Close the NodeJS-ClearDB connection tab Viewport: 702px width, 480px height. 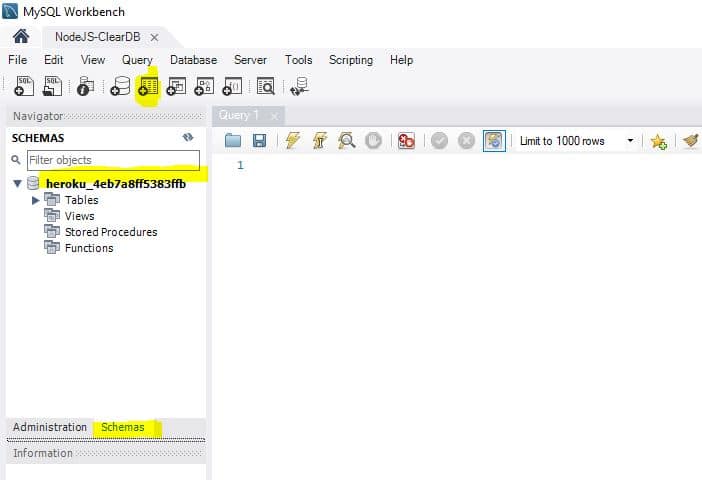(x=154, y=38)
